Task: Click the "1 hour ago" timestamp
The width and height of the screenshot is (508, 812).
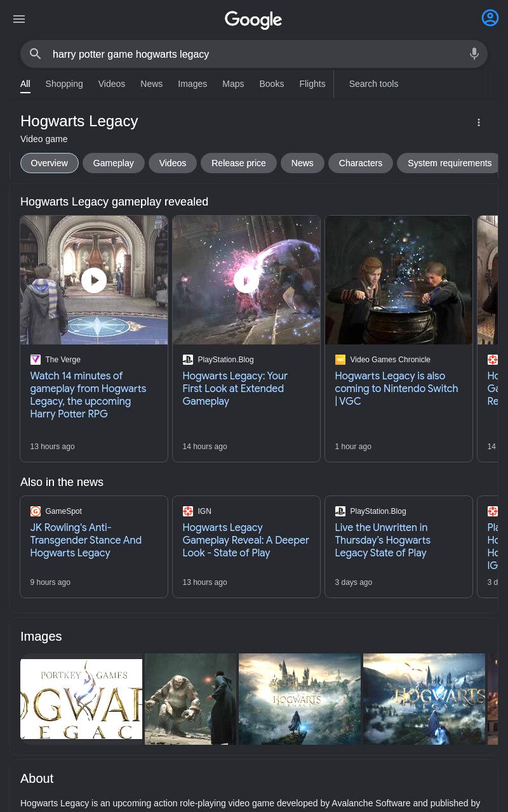Action: (x=353, y=447)
